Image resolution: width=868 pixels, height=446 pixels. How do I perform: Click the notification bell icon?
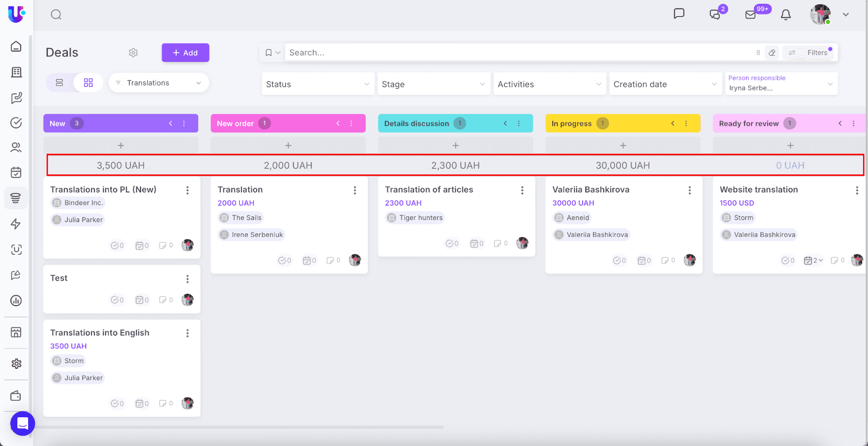(x=786, y=15)
